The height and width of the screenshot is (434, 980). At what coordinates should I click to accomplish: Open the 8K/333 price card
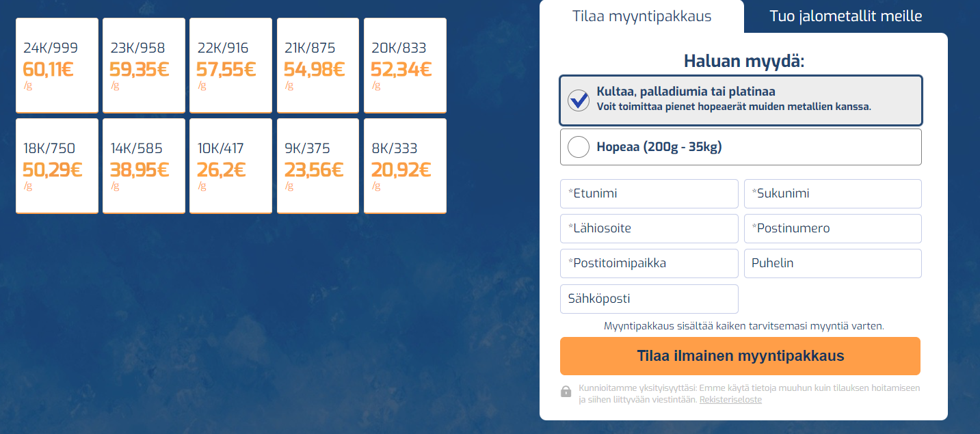click(x=405, y=166)
